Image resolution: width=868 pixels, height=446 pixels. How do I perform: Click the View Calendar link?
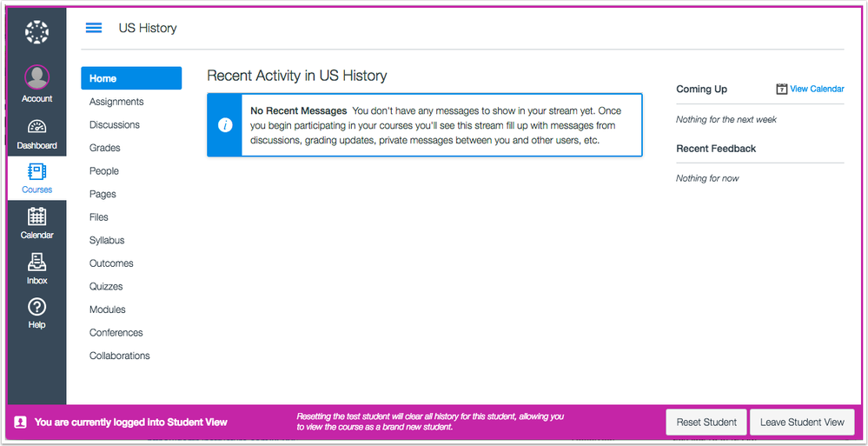point(816,89)
